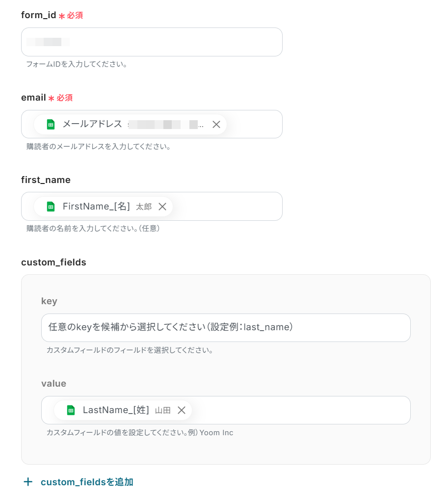Click the plus icon to add custom_fields
Screen dimensions: 448x498
click(x=28, y=482)
